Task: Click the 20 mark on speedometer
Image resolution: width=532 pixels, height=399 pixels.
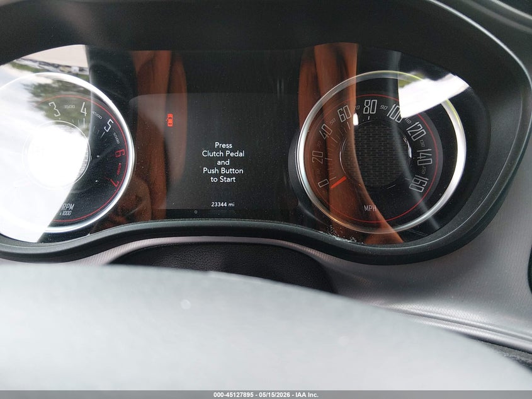Action: [x=317, y=157]
